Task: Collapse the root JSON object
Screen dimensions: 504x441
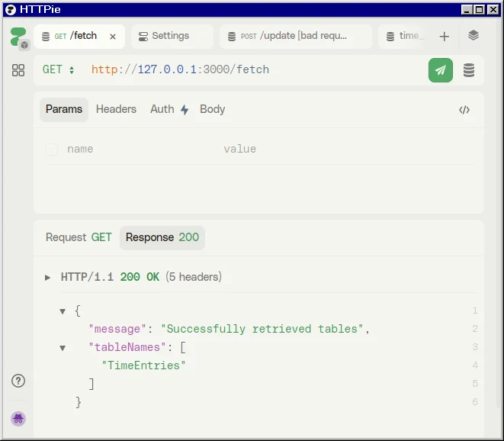Action: coord(63,311)
